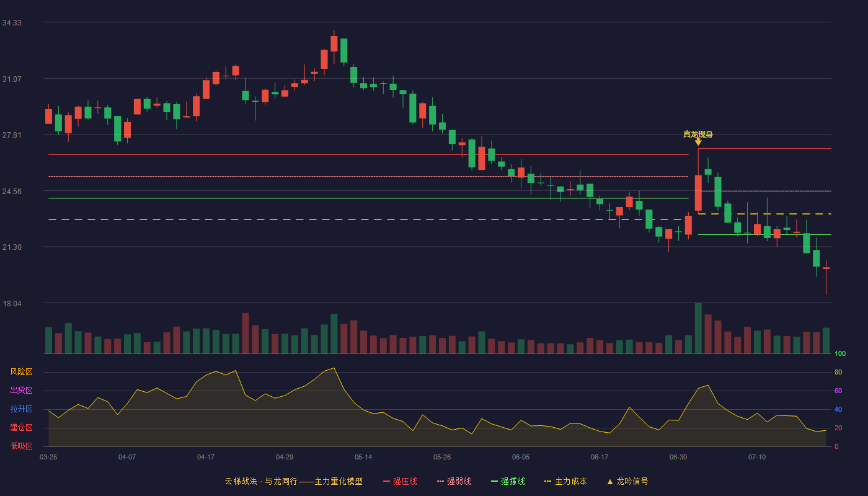This screenshot has width=868, height=496.
Task: Select the 低吸区 zone label
Action: click(x=21, y=446)
